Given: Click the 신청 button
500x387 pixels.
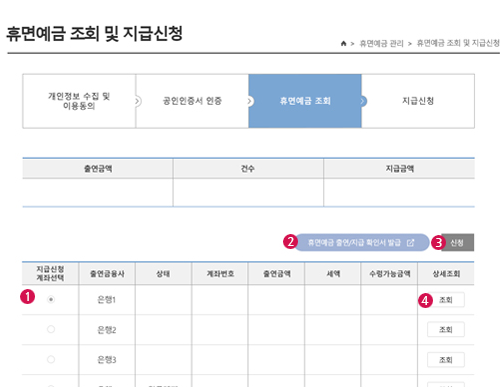Looking at the screenshot, I should tap(457, 243).
